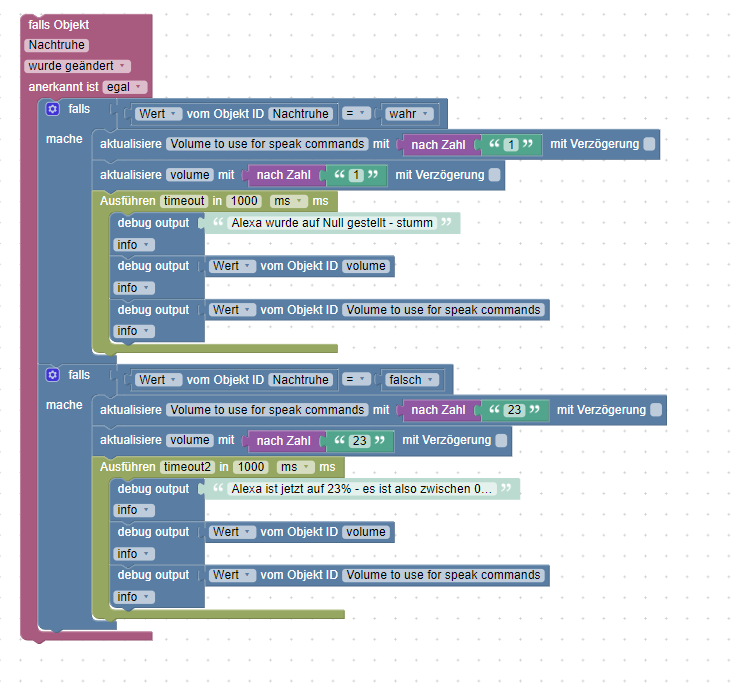This screenshot has height=690, width=741.
Task: Open the ms unit dropdown of timeout2 block
Action: 295,467
